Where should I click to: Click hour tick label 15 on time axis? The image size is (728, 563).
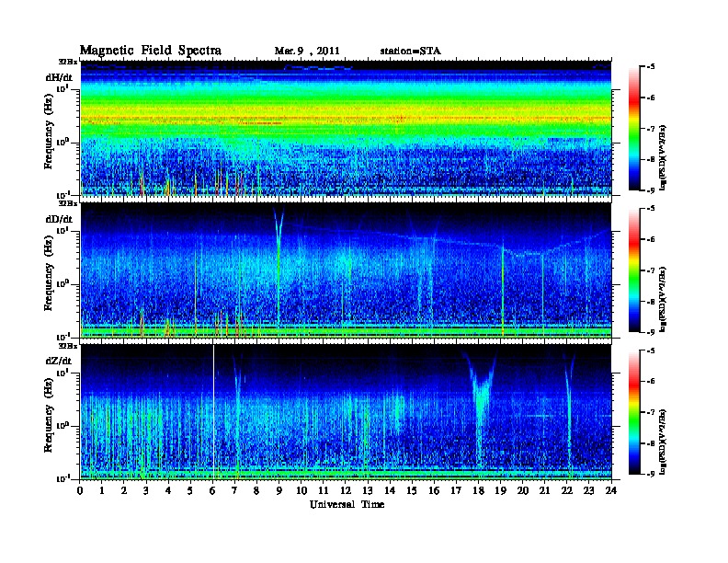point(412,490)
